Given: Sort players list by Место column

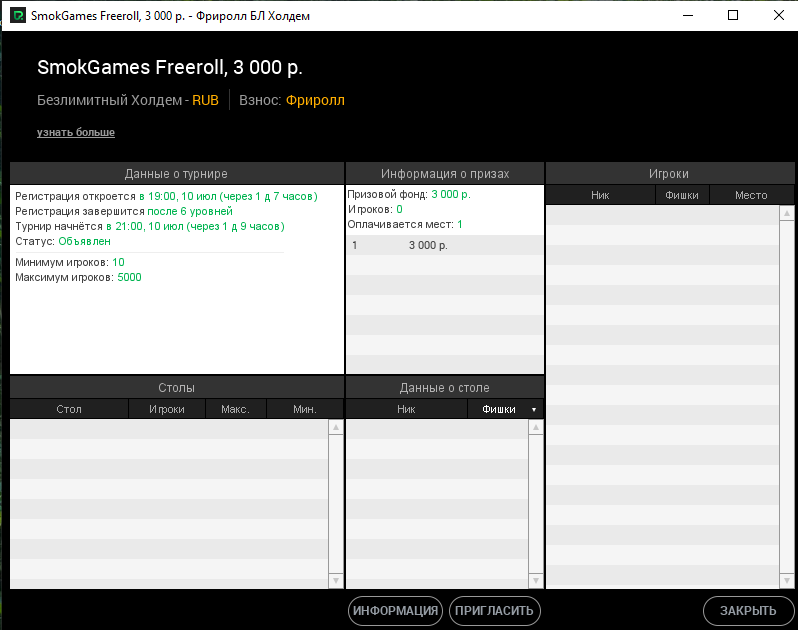Looking at the screenshot, I should [751, 195].
